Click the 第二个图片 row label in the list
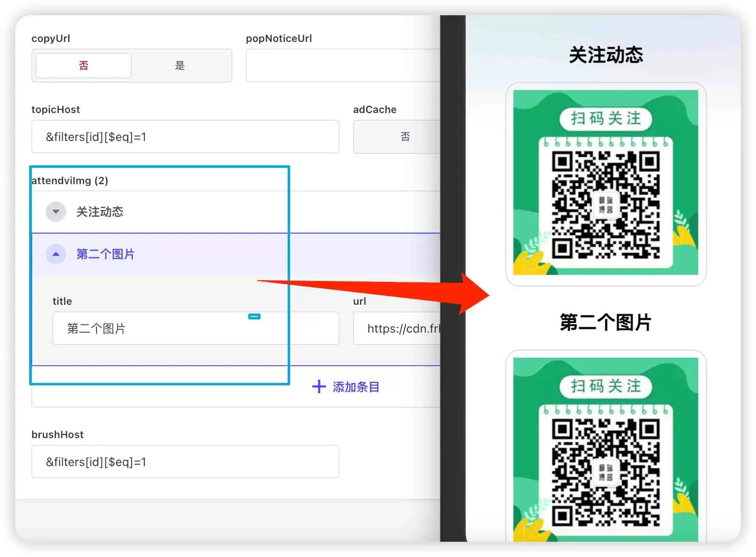The image size is (756, 557). [105, 254]
